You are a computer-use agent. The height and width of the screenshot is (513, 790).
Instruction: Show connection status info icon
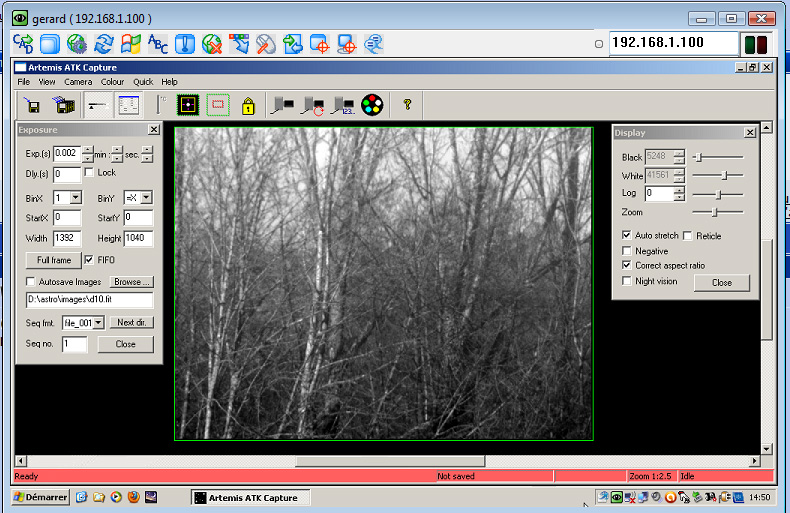(185, 44)
